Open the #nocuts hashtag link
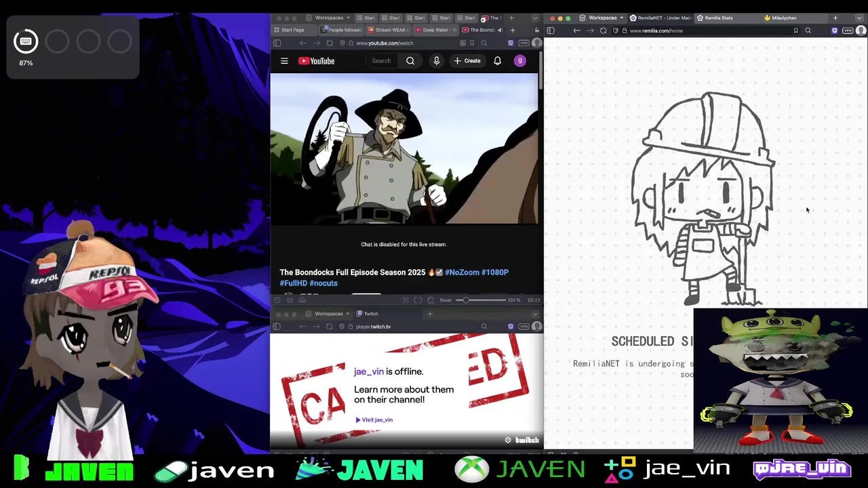Viewport: 868px width, 488px height. 323,283
